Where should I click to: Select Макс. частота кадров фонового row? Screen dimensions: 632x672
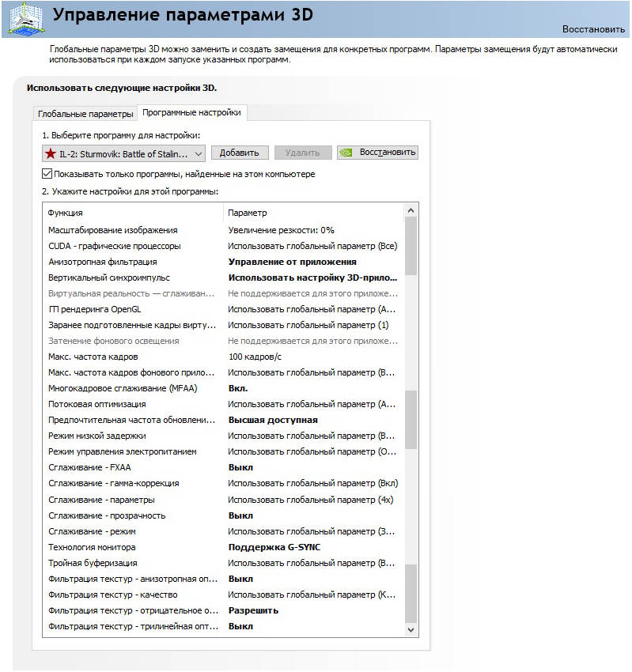[x=223, y=373]
